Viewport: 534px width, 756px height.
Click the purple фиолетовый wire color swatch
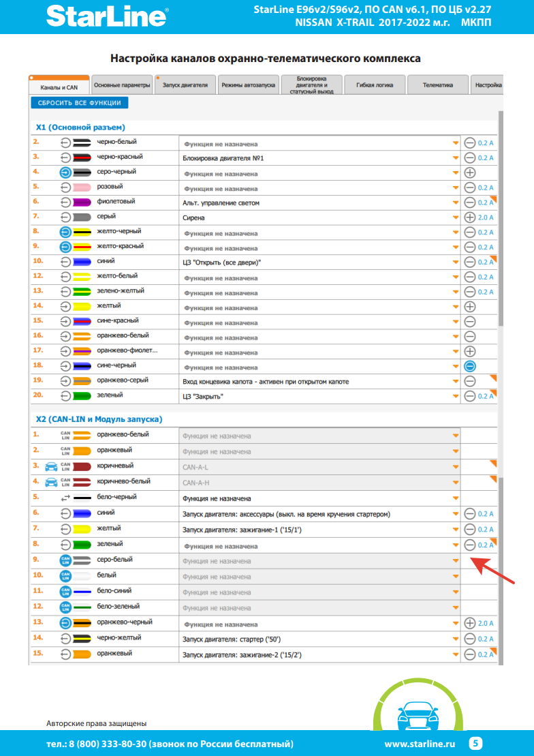(x=82, y=202)
